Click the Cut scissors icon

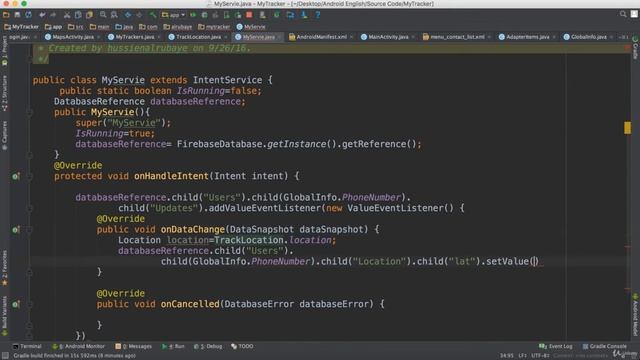click(x=67, y=15)
